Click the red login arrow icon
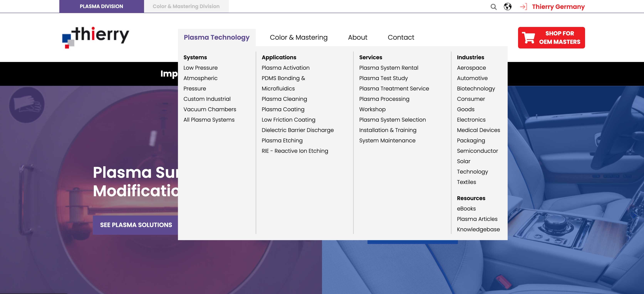644x294 pixels. 523,7
